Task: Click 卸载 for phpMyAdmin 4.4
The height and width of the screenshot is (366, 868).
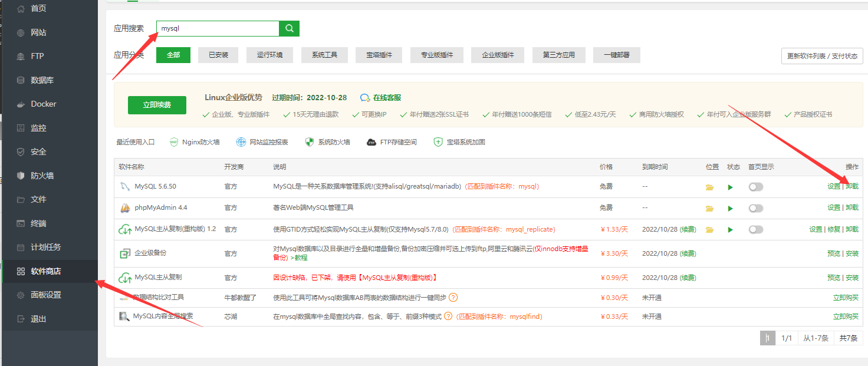Action: pos(852,208)
